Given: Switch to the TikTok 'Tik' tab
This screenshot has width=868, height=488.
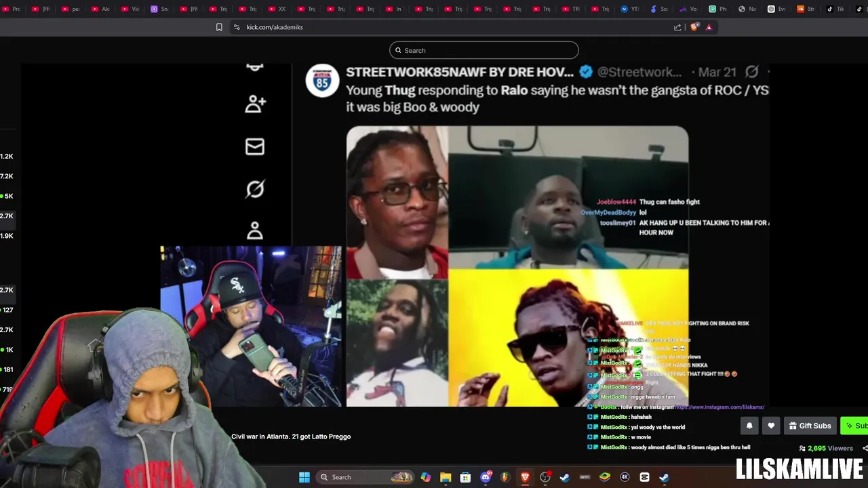Looking at the screenshot, I should click(x=835, y=9).
